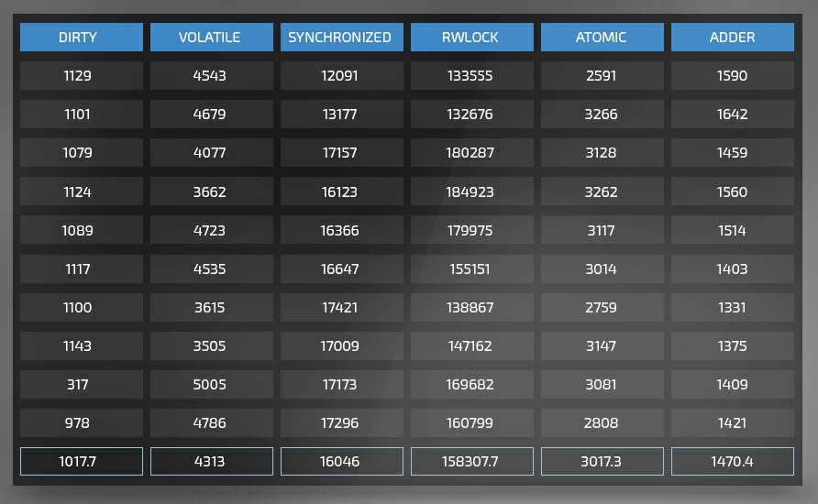
Task: Select the ADDER cell 1331
Action: pos(733,308)
